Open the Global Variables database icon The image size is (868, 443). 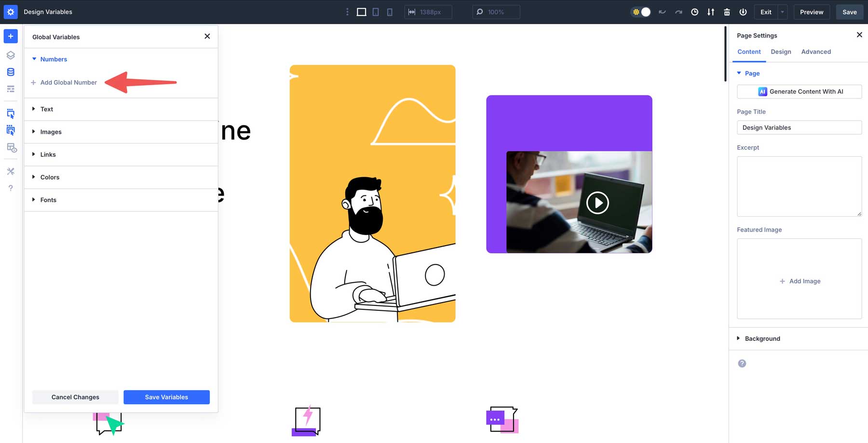coord(11,71)
